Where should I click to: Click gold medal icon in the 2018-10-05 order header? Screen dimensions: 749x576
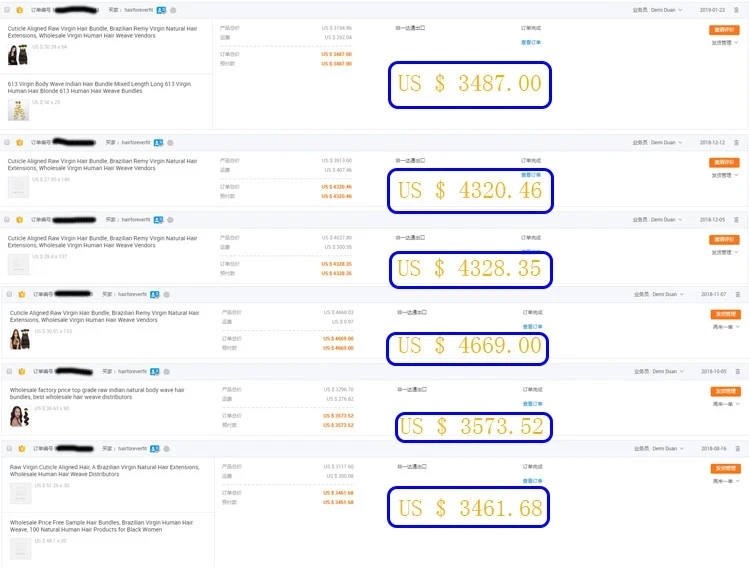[21, 372]
